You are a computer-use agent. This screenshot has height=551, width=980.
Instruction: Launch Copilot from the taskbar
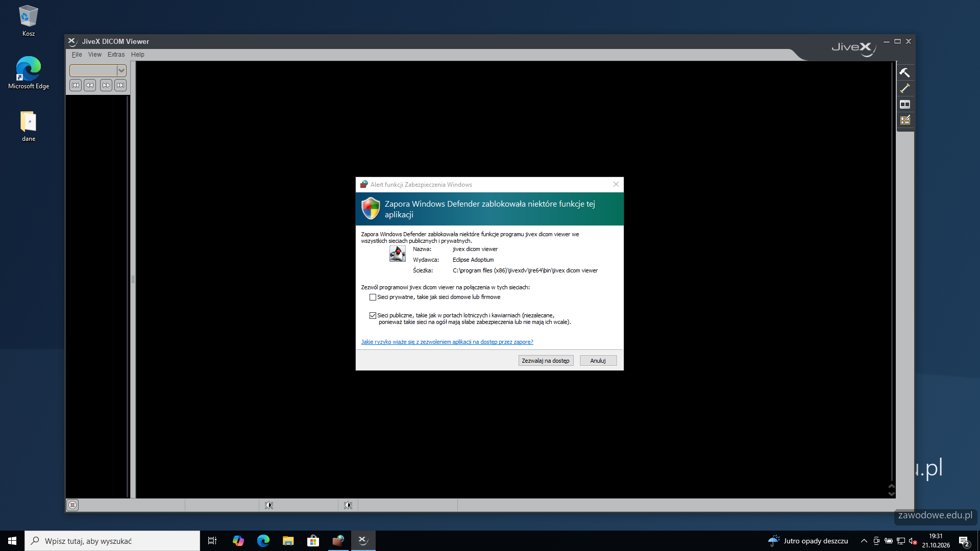tap(238, 541)
